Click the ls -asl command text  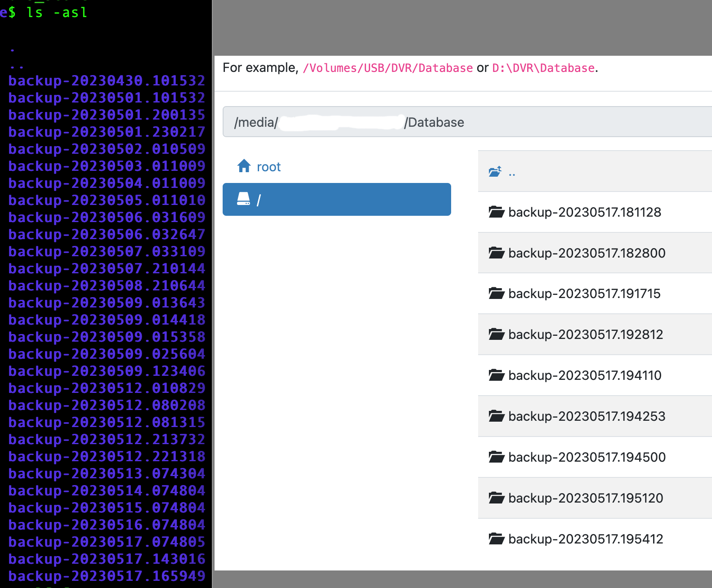pos(57,12)
